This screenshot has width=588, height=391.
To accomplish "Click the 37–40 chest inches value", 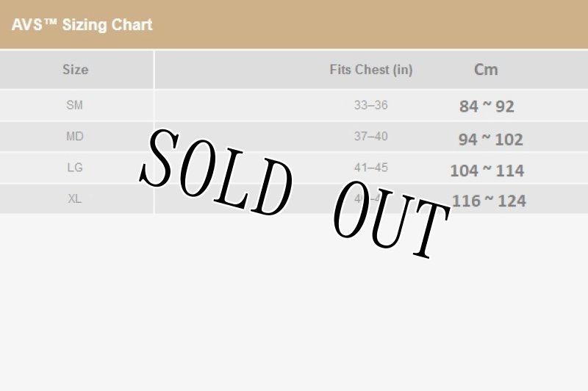I will pyautogui.click(x=370, y=136).
